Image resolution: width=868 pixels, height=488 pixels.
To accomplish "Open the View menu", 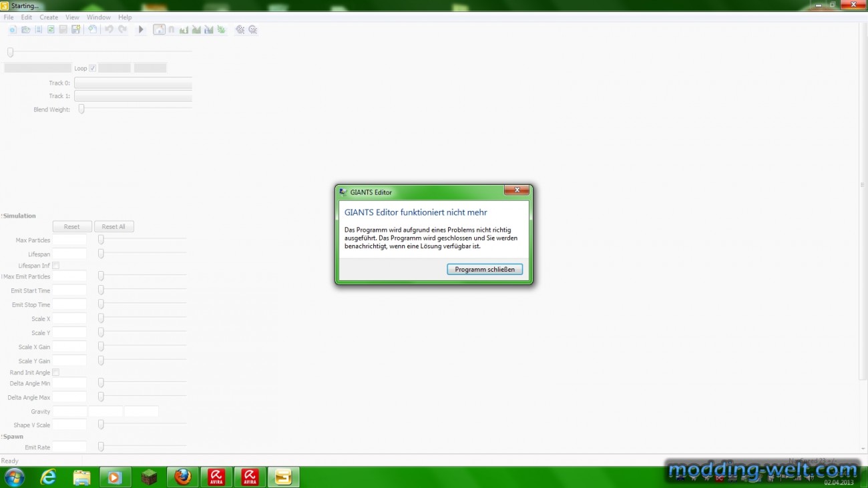I will (72, 17).
